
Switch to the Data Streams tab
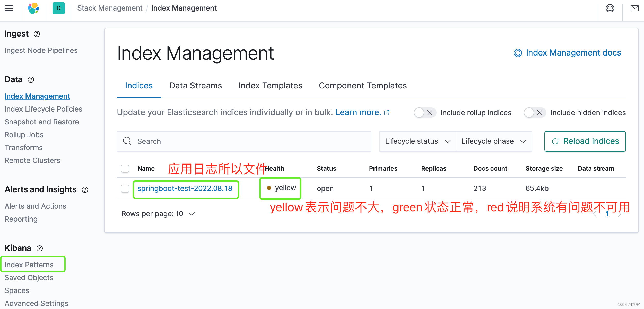[x=196, y=86]
